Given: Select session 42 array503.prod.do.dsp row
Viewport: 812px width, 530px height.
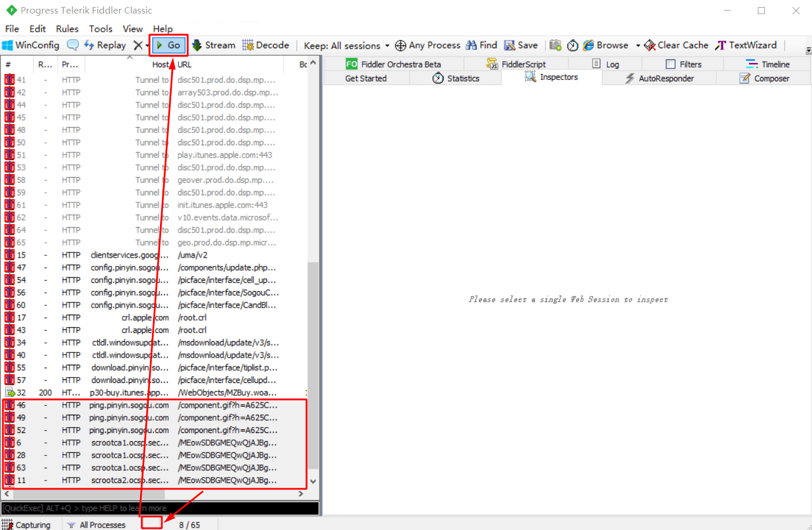Looking at the screenshot, I should pos(155,92).
